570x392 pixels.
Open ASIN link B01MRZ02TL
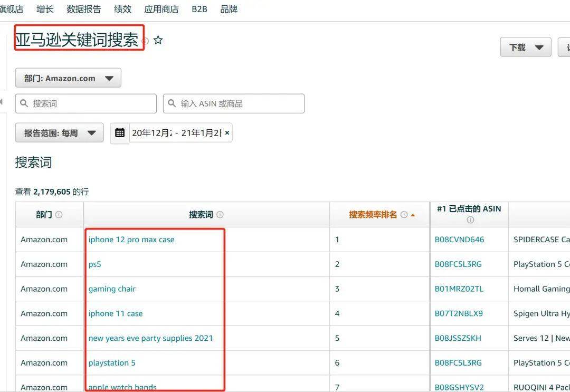[x=459, y=289]
